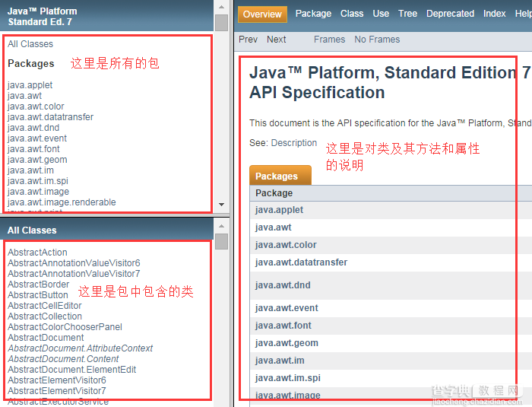
Task: Open the AbstractColorChooserPanel class
Action: click(65, 327)
